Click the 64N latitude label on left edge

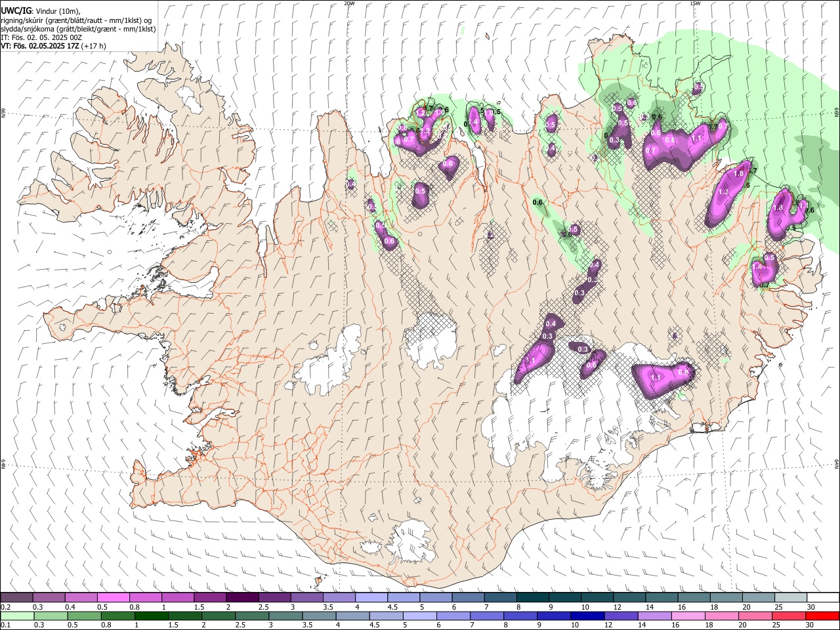point(3,464)
